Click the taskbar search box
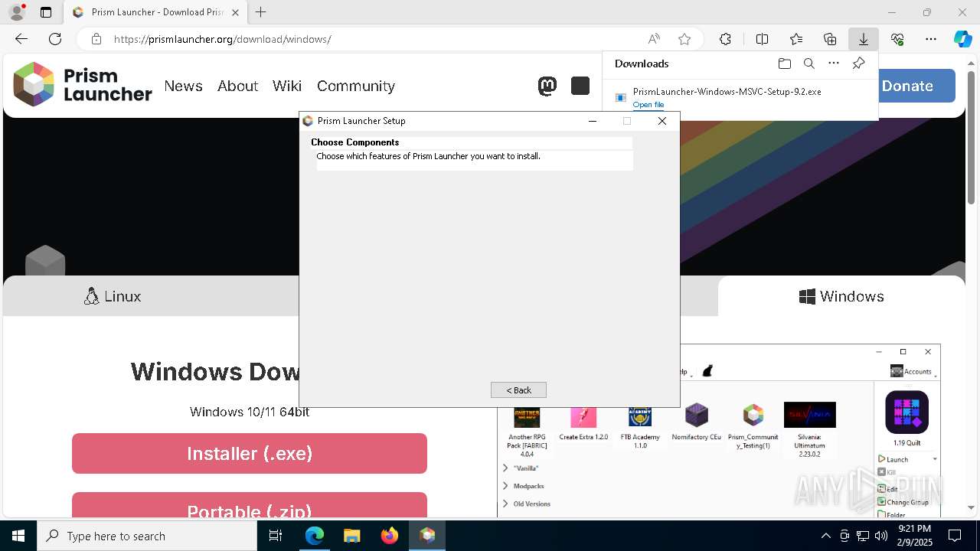This screenshot has height=551, width=980. pyautogui.click(x=147, y=536)
